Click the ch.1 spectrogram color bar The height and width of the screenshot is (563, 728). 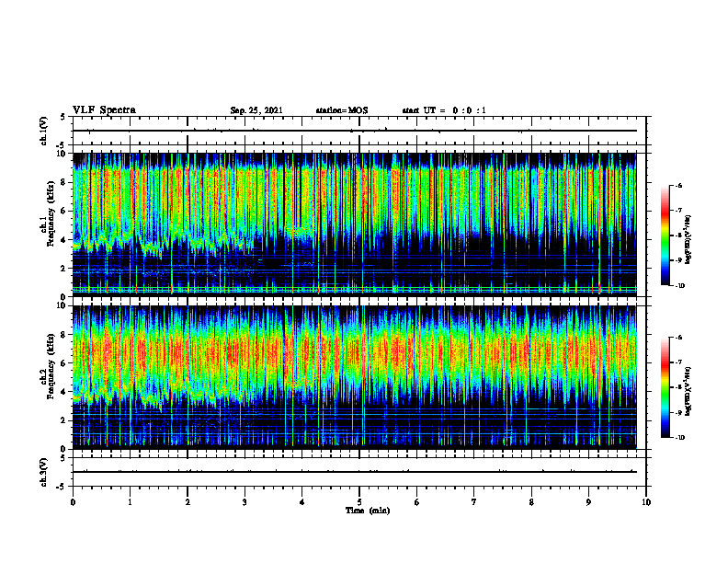[x=665, y=236]
